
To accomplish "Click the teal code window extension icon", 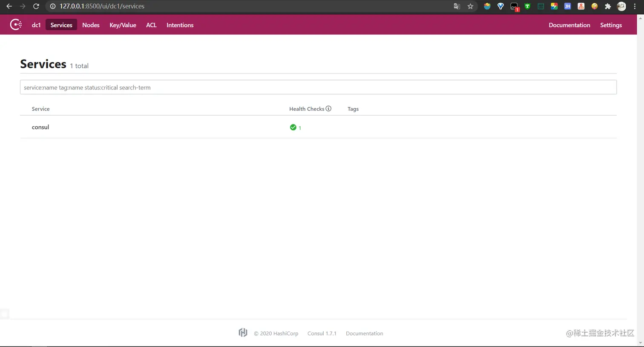I will click(x=540, y=6).
